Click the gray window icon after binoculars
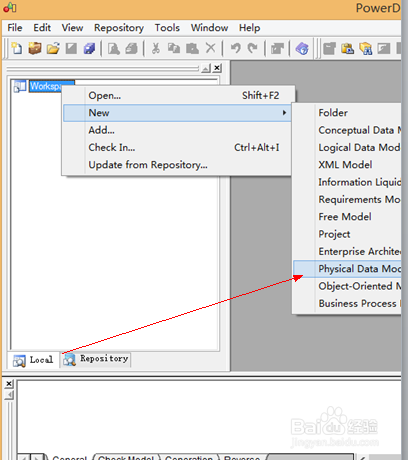Viewport: 408px width, 460px height. [x=384, y=49]
